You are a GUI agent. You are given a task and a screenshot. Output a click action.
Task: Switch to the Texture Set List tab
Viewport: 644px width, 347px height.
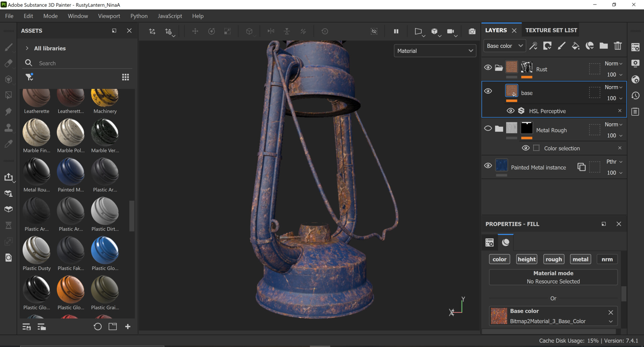tap(550, 30)
